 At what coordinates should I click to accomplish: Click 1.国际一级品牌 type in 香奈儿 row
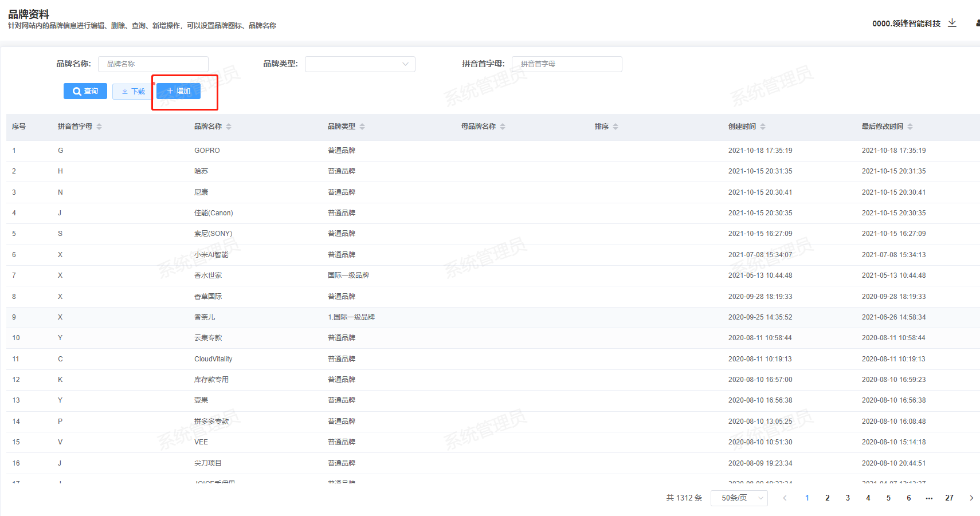point(351,317)
